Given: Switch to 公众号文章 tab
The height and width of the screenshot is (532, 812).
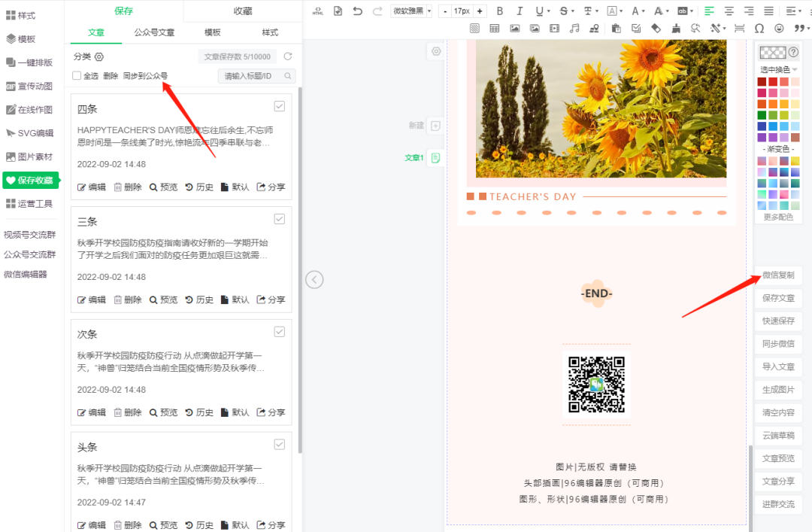Looking at the screenshot, I should coord(154,32).
